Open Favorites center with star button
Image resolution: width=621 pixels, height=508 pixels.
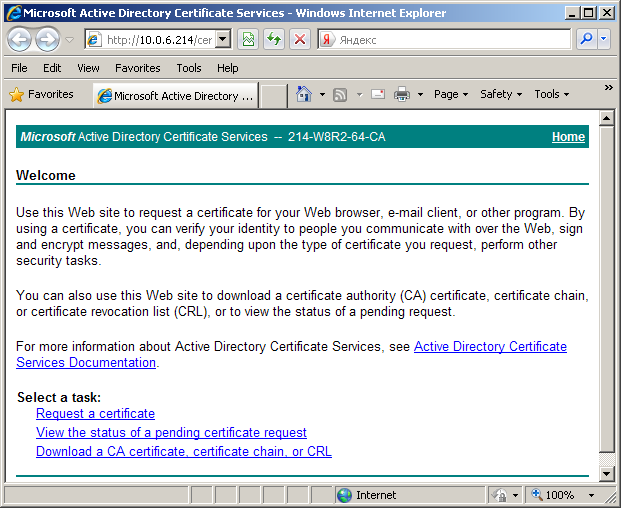(41, 94)
